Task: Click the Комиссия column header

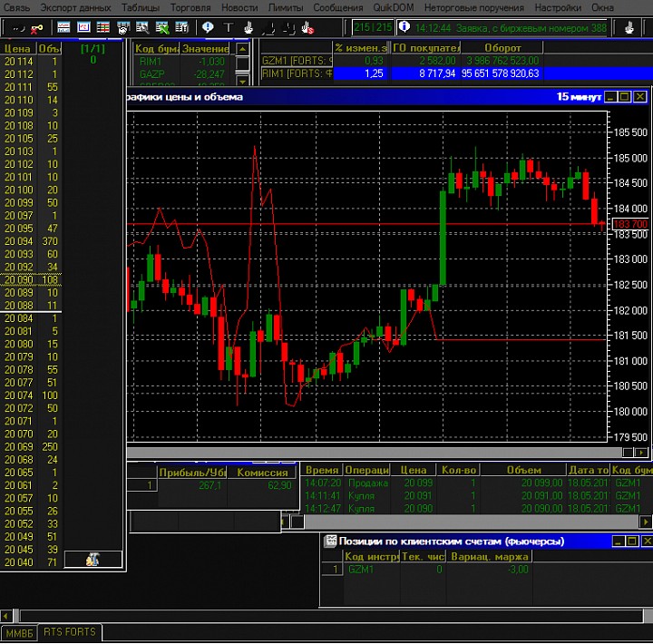Action: (x=263, y=472)
